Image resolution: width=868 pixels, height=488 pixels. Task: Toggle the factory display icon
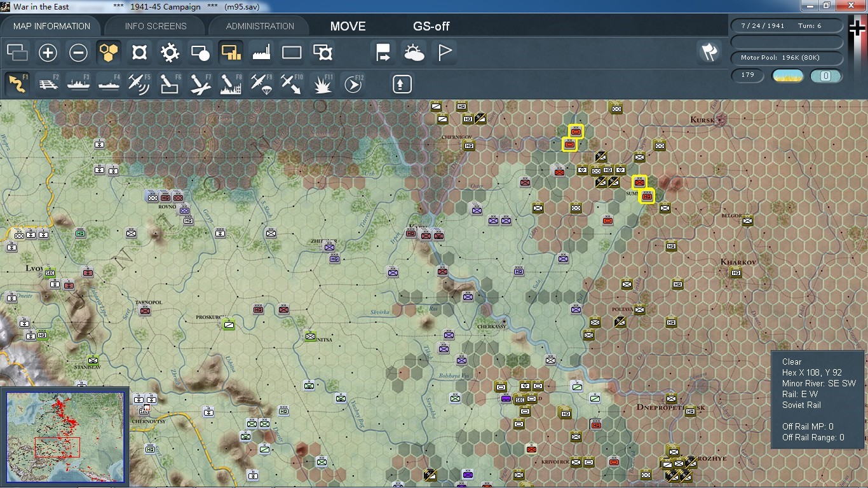click(261, 53)
